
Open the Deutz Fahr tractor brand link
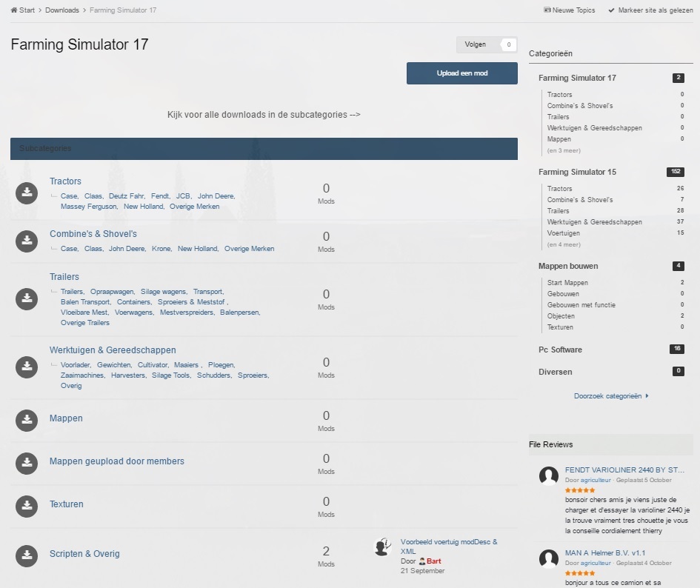[127, 196]
